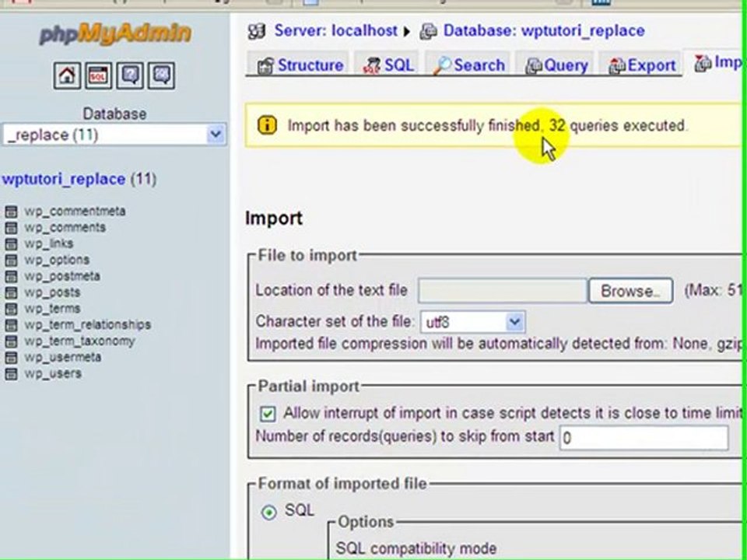Image resolution: width=747 pixels, height=560 pixels.
Task: Click the wp_commentmeta table icon
Action: [x=11, y=212]
